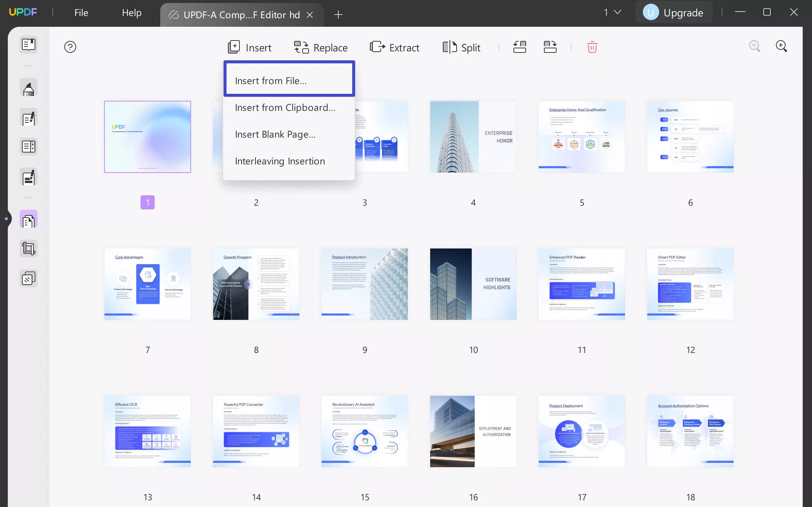Open the Fill & Sign tool
Screen dimensions: 812x507
[x=29, y=177]
